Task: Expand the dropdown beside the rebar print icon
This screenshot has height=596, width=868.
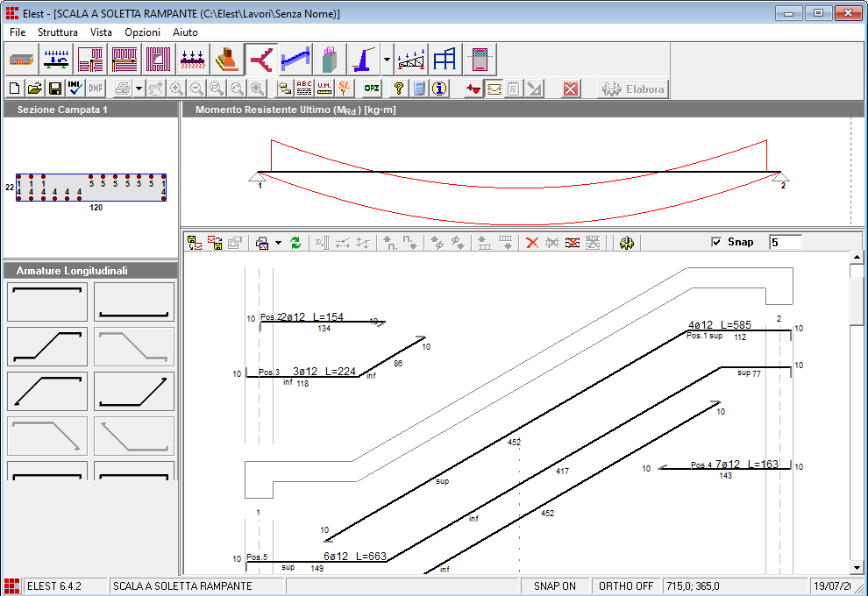Action: pyautogui.click(x=278, y=243)
